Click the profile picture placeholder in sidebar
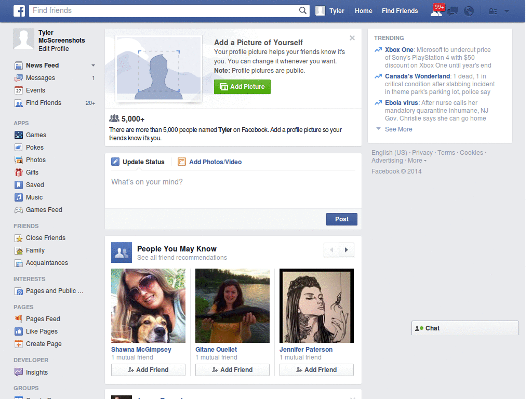532x399 pixels. [x=24, y=39]
